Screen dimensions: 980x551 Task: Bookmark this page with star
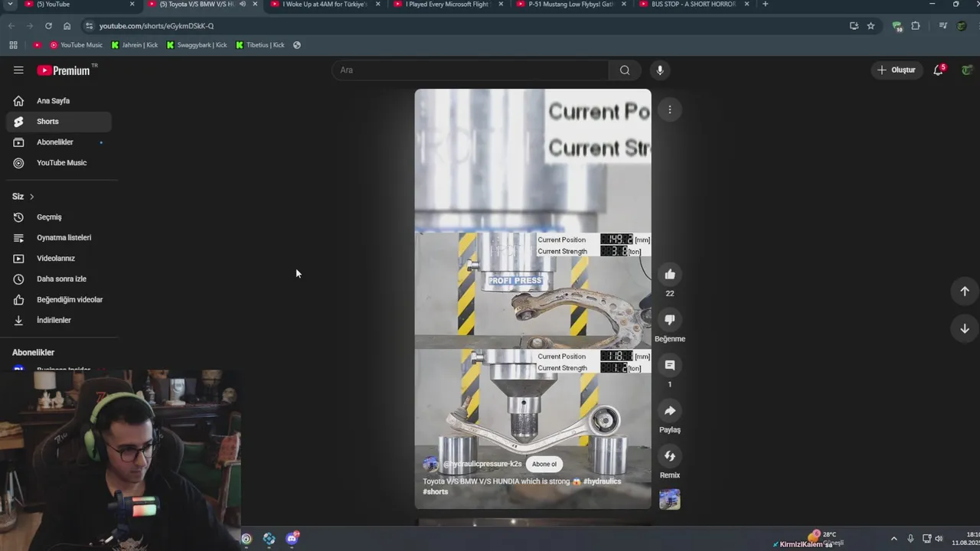pos(871,25)
